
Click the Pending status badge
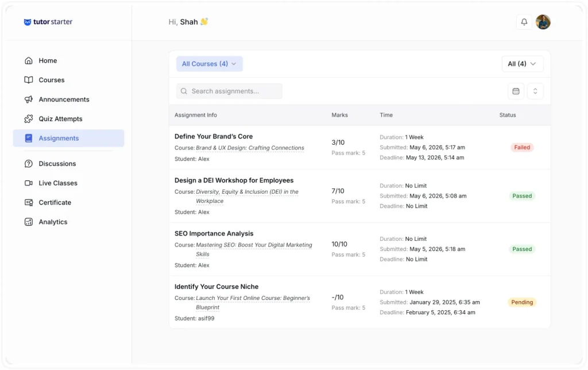coord(522,302)
